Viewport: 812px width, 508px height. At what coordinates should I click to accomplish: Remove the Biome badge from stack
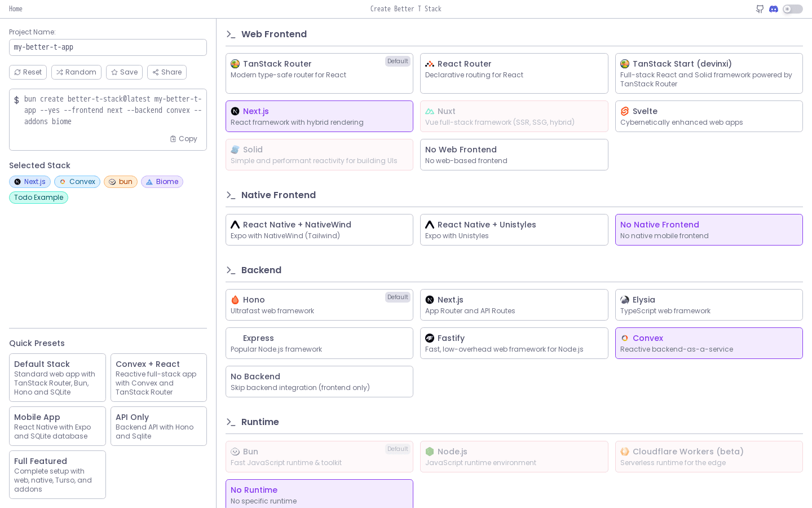tap(162, 182)
